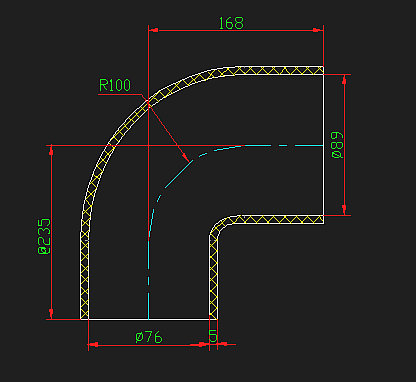Viewport: 416px width, 382px height.
Task: Select the 5 wall thickness dimension
Action: 213,336
